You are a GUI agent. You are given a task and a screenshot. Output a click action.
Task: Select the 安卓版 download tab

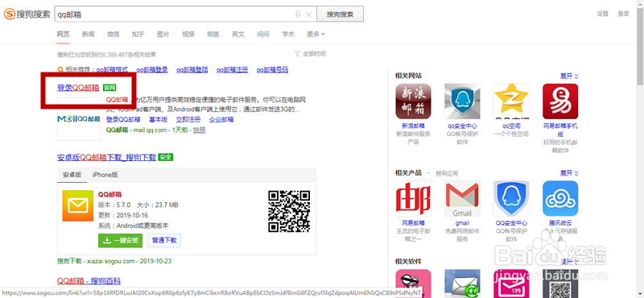pyautogui.click(x=72, y=175)
